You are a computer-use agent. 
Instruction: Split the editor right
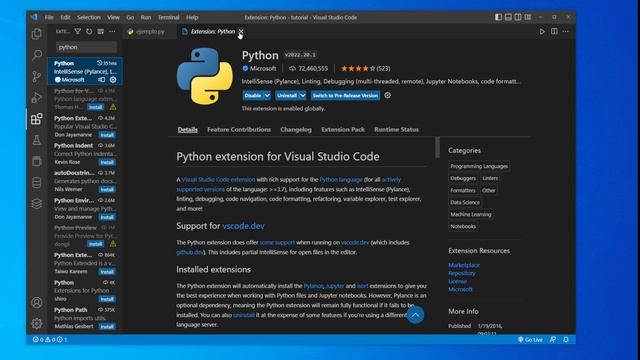[554, 31]
